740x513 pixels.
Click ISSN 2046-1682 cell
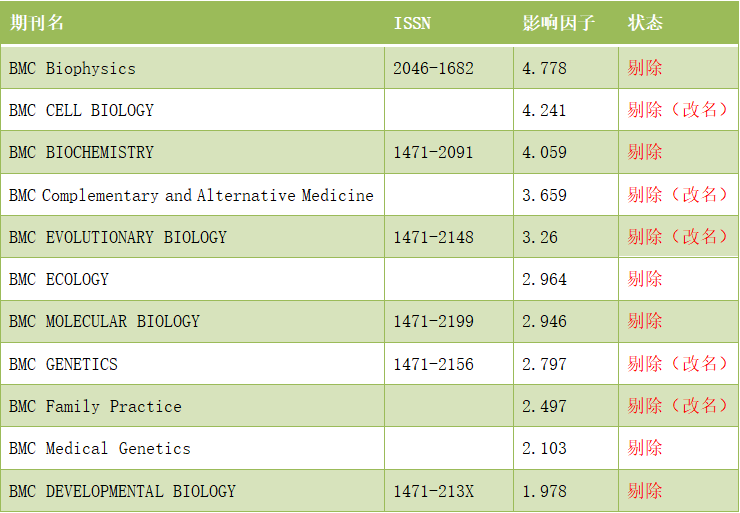pos(433,69)
